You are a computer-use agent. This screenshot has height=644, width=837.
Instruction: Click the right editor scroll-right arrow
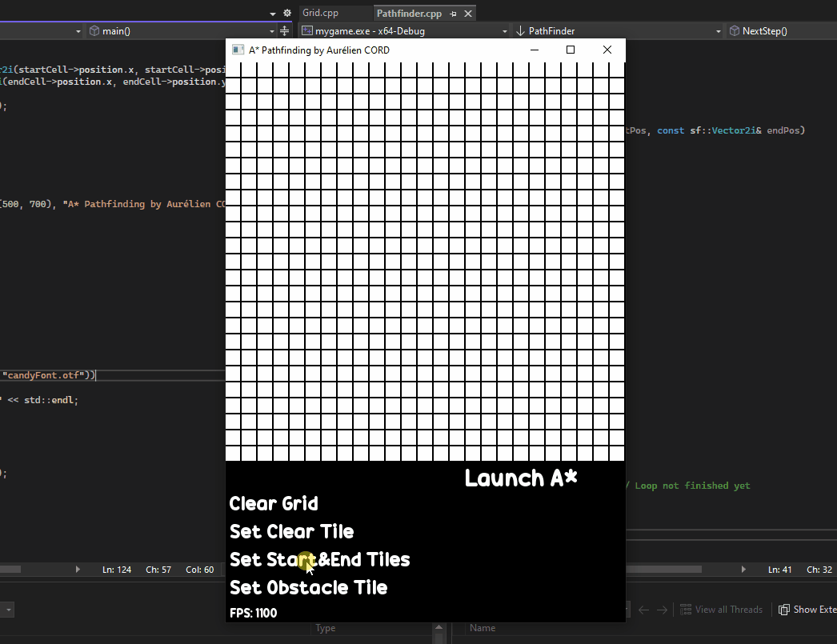coord(743,570)
